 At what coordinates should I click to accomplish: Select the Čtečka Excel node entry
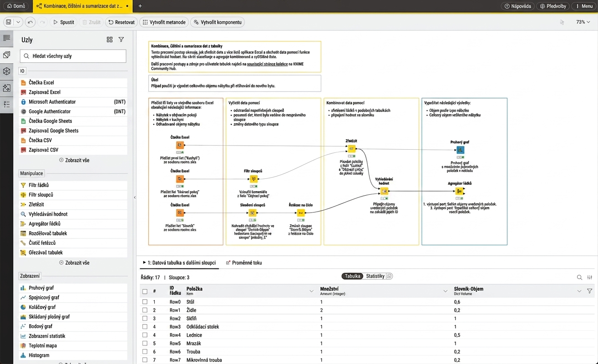click(73, 82)
